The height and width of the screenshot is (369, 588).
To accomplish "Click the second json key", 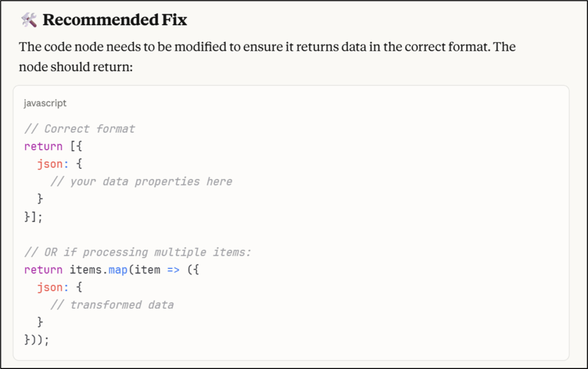I will pos(50,287).
